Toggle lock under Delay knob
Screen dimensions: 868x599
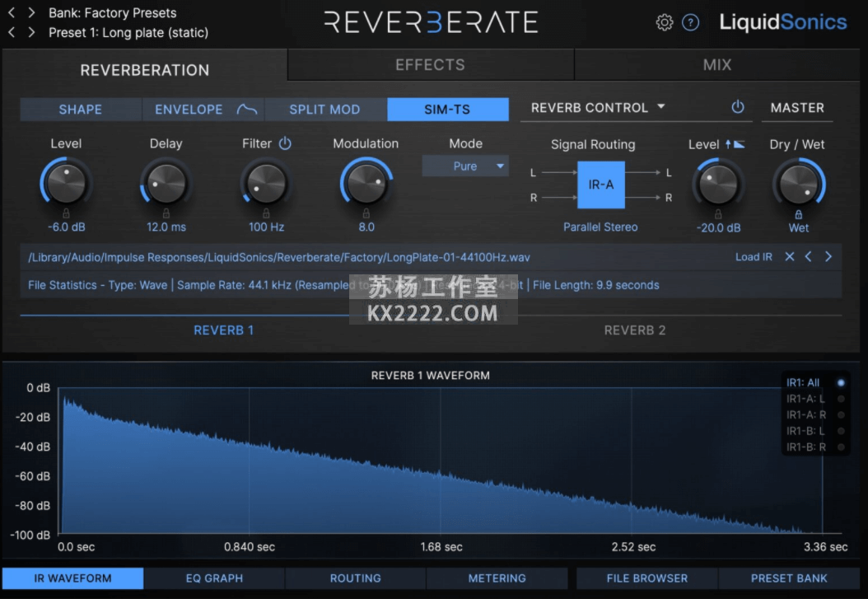(x=166, y=213)
